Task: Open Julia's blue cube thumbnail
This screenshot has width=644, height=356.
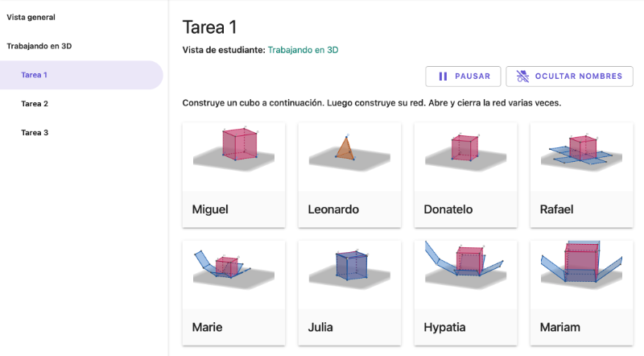Action: 349,275
